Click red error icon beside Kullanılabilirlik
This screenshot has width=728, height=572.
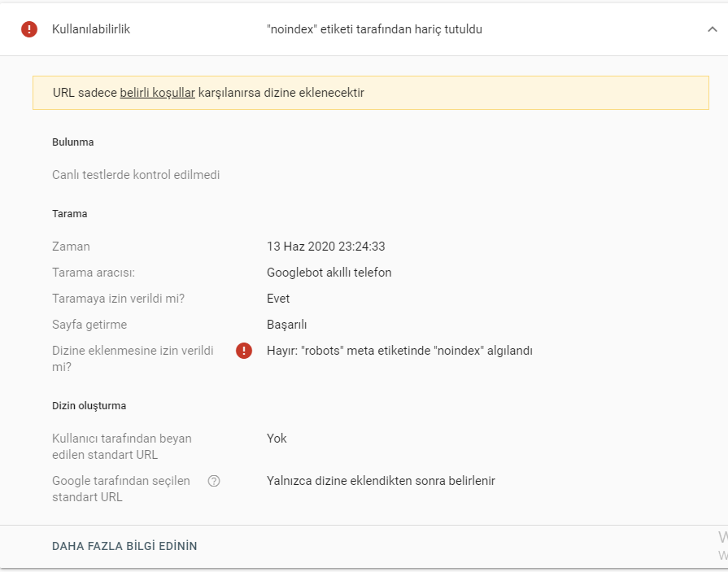coord(29,29)
